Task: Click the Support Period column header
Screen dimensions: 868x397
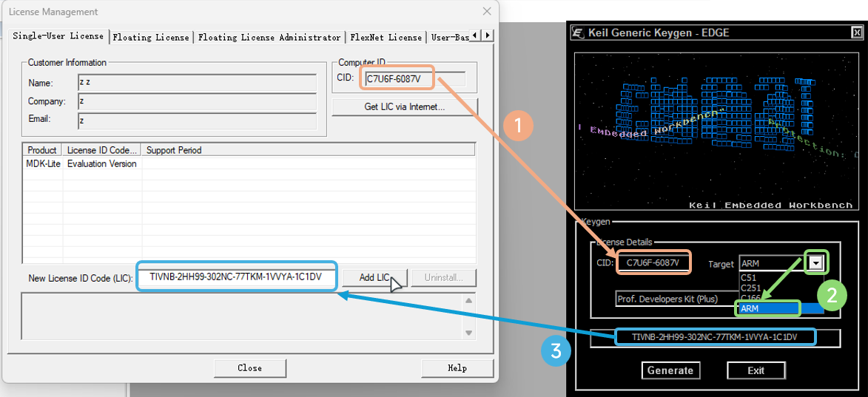Action: coord(308,150)
